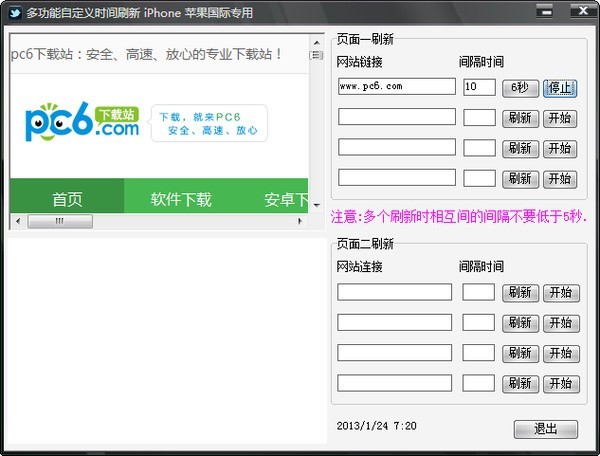Click the 网站连接 label in 页面二刷新
The height and width of the screenshot is (456, 600).
359,267
